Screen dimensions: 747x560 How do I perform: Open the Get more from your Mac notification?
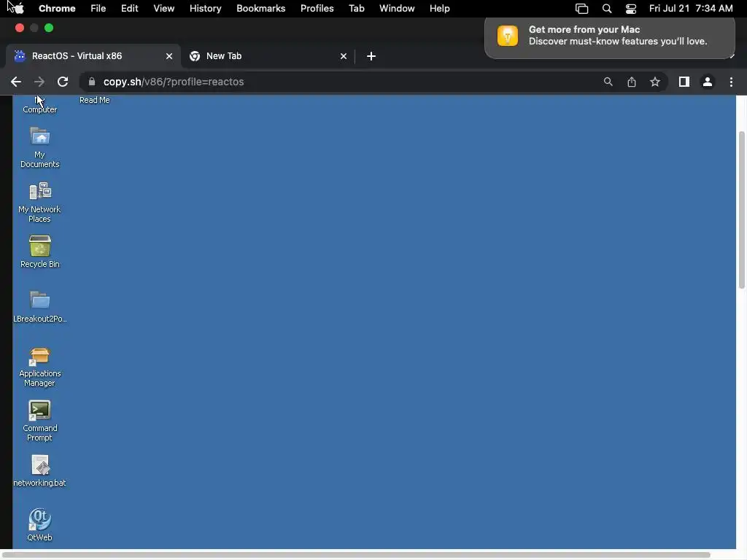pos(610,36)
